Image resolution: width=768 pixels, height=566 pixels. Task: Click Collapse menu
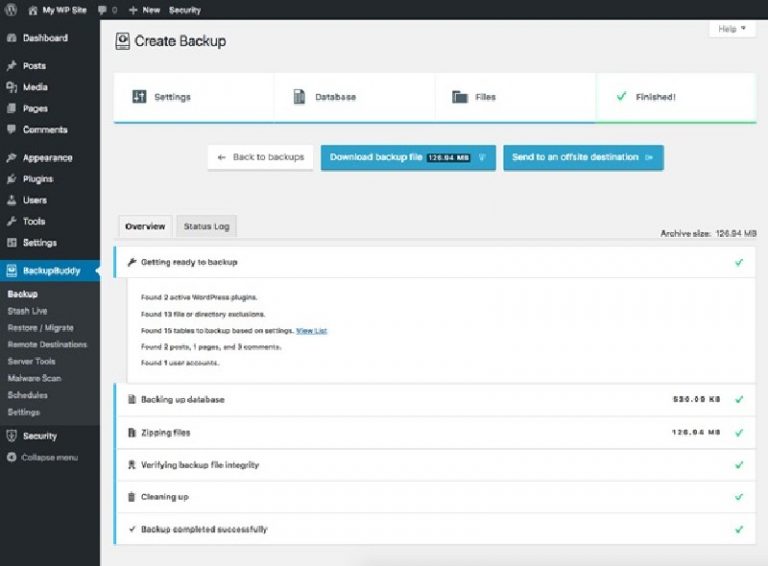coord(50,457)
